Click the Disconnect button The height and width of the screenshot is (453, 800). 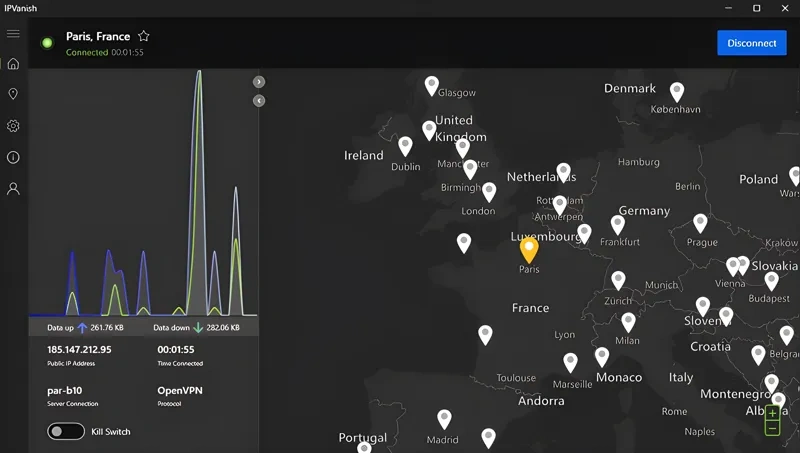tap(751, 43)
